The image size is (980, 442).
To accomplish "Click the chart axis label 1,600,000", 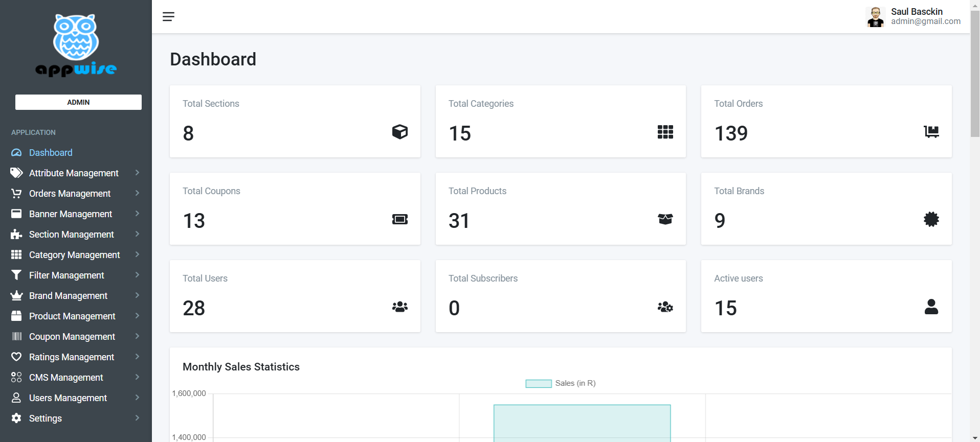I will (189, 393).
